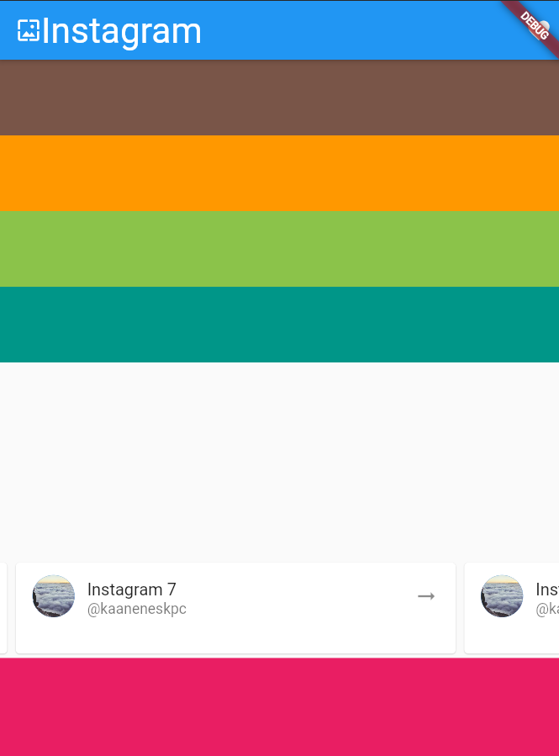Click the white circle behind the DEBUG banner

pyautogui.click(x=544, y=25)
